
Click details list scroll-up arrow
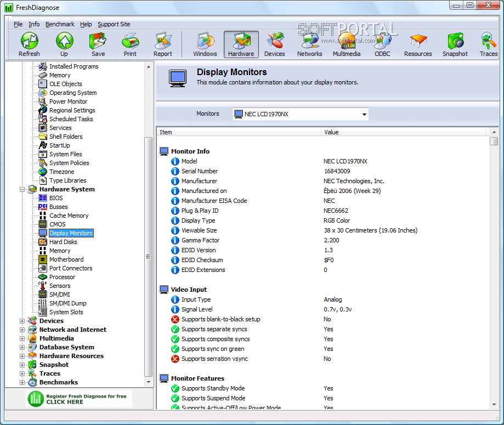click(494, 132)
